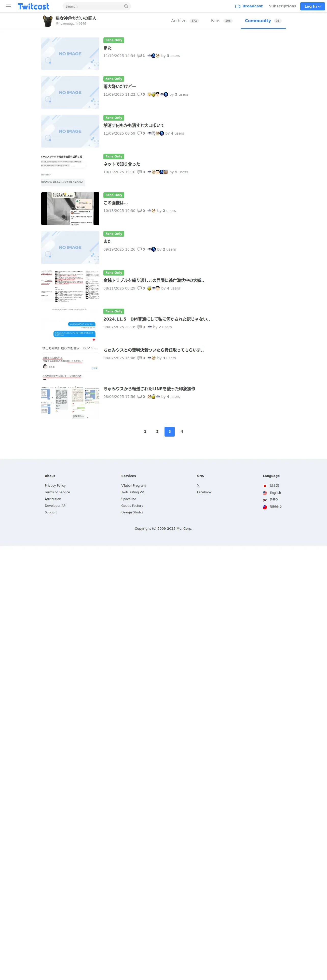
Task: Switch language to 한국어
Action: pos(274,500)
